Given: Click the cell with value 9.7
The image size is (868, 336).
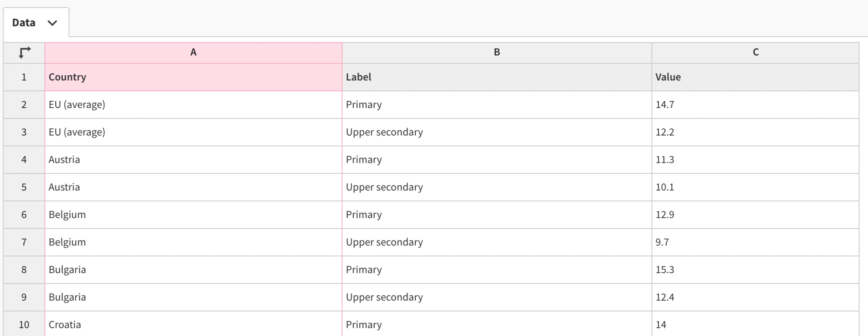Looking at the screenshot, I should tap(755, 242).
